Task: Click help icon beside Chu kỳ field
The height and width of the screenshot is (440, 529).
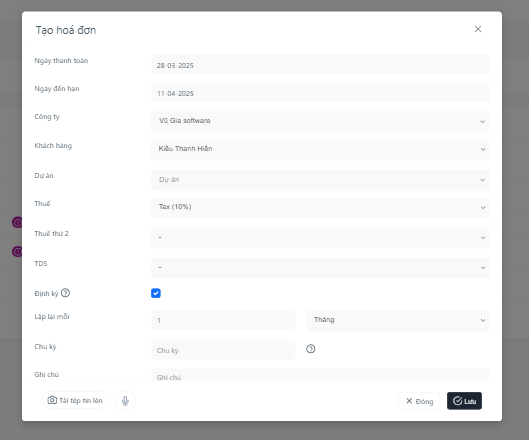Action: tap(311, 349)
